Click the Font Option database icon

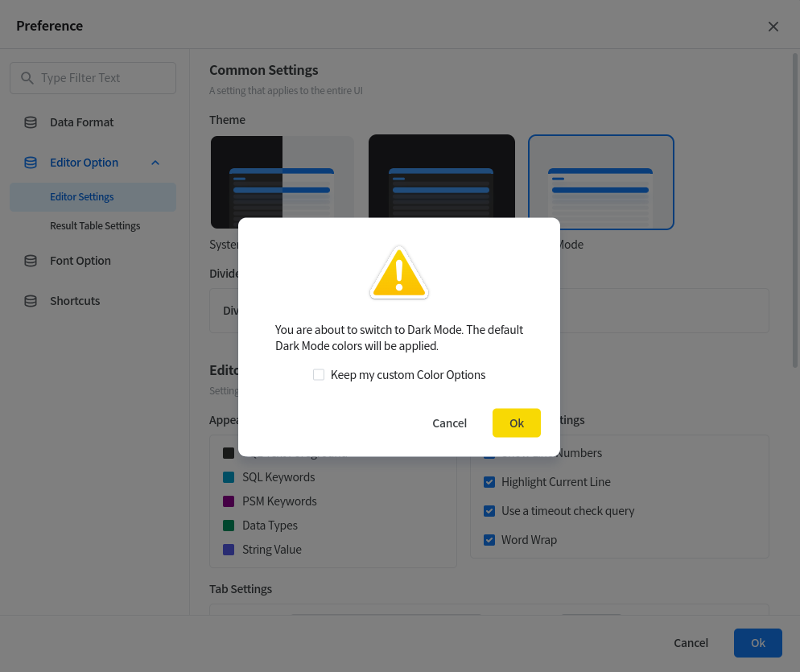[x=31, y=261]
